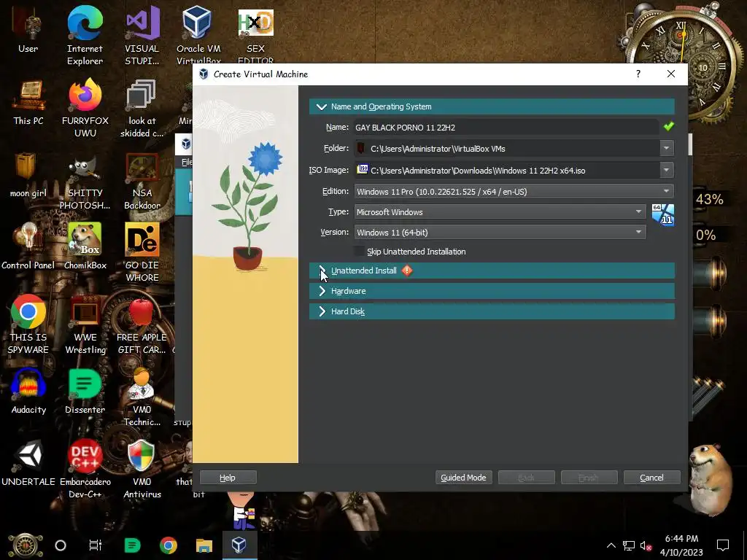Open the ISO Image dropdown

tap(667, 170)
